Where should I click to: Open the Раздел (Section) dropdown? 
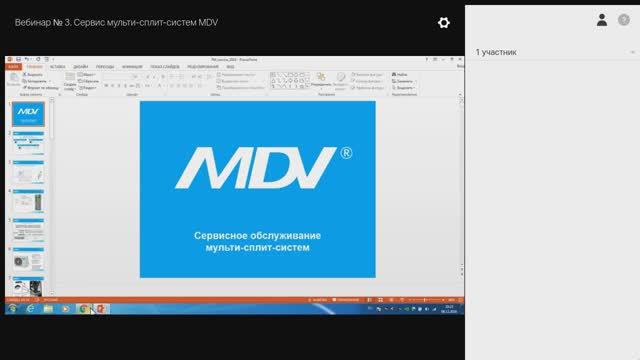[88, 88]
